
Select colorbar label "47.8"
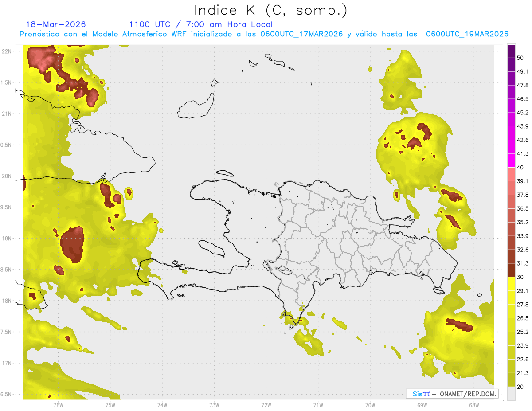point(523,85)
